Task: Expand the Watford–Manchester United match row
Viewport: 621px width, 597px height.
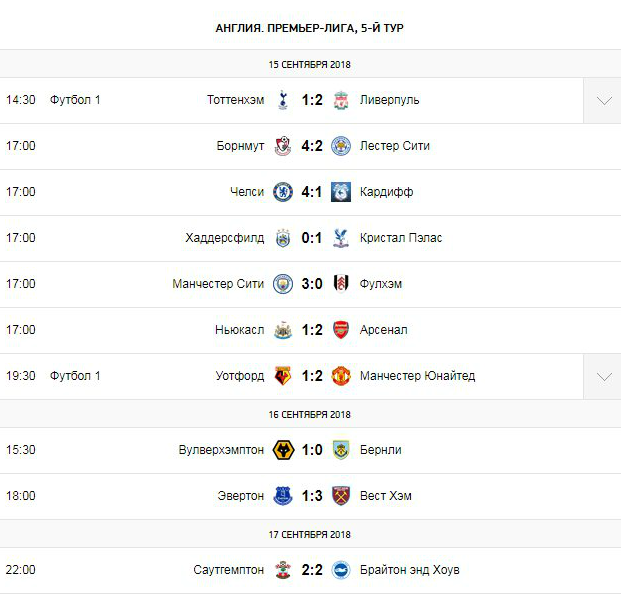Action: [603, 376]
